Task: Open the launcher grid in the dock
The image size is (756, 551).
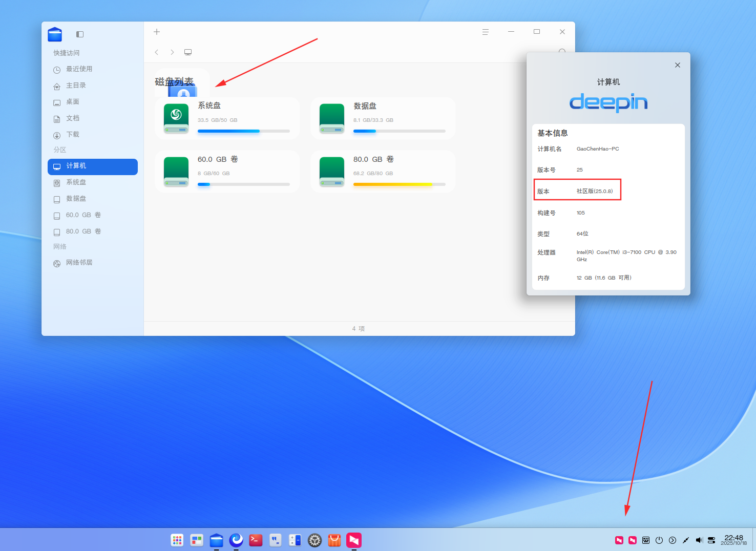Action: pyautogui.click(x=177, y=540)
